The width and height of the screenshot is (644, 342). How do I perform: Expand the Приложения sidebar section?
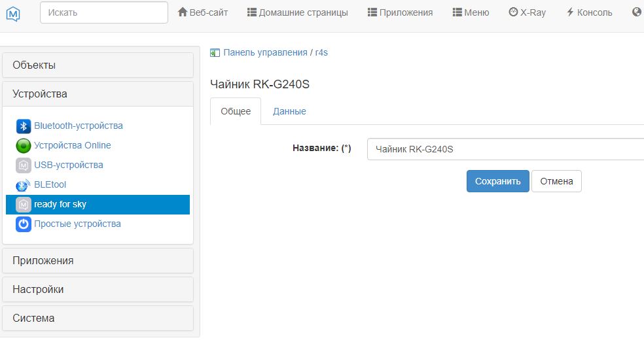coord(98,261)
